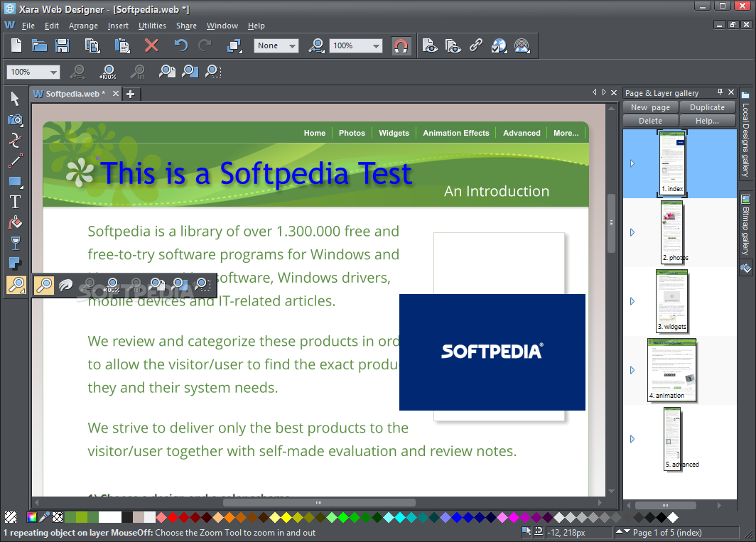Screen dimensions: 756x542
Task: Click the Widgets link in page navbar
Action: [x=394, y=133]
